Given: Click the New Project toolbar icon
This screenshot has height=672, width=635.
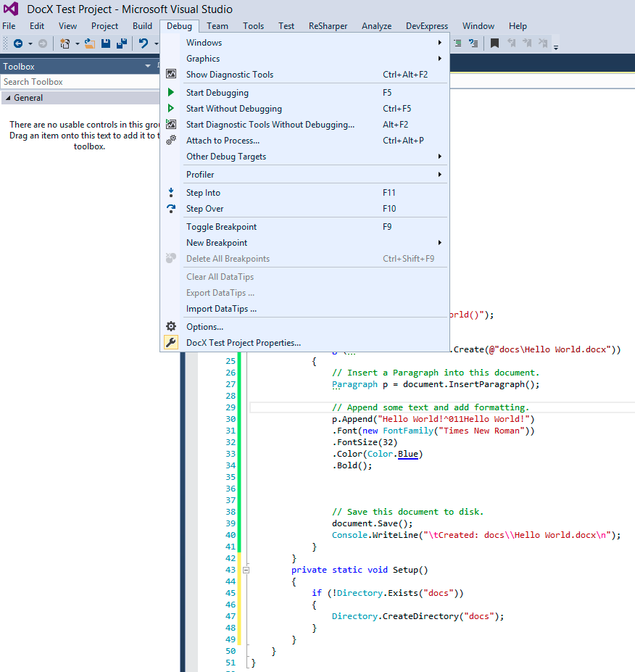Looking at the screenshot, I should click(x=65, y=43).
